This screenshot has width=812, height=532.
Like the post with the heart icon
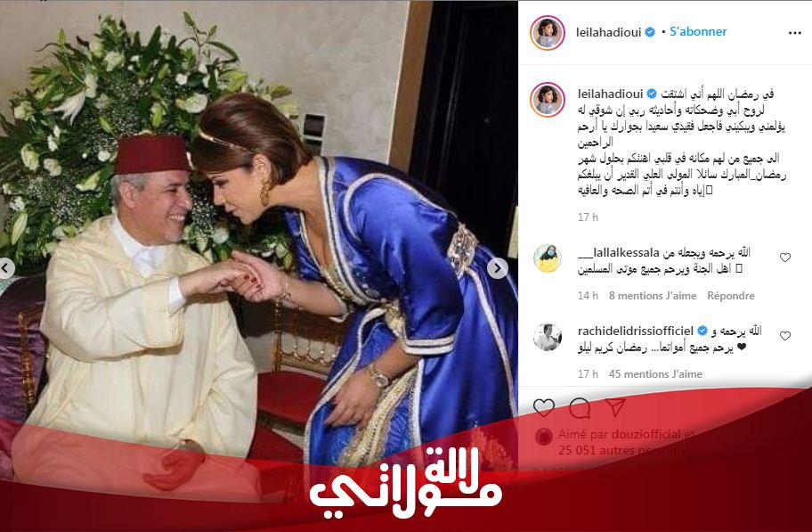pos(544,408)
